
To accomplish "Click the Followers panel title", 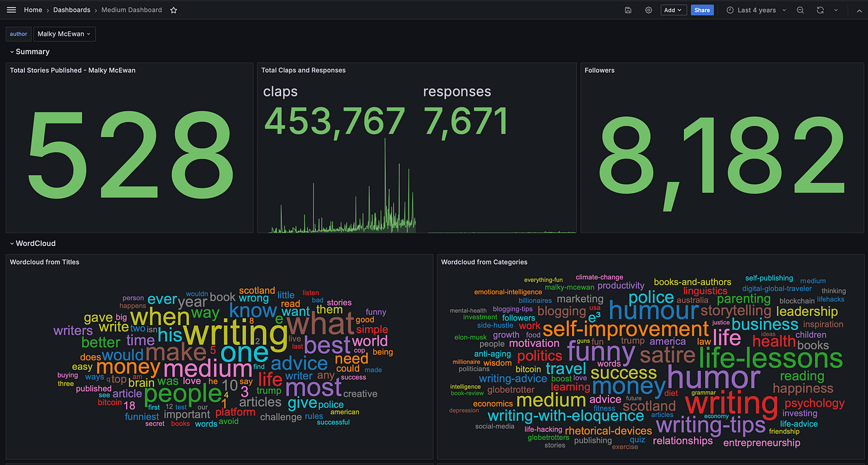I will point(600,70).
